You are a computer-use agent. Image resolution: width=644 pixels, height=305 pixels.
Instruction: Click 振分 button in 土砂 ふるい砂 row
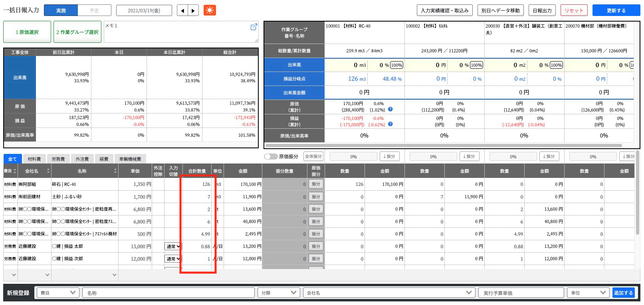[x=316, y=197]
